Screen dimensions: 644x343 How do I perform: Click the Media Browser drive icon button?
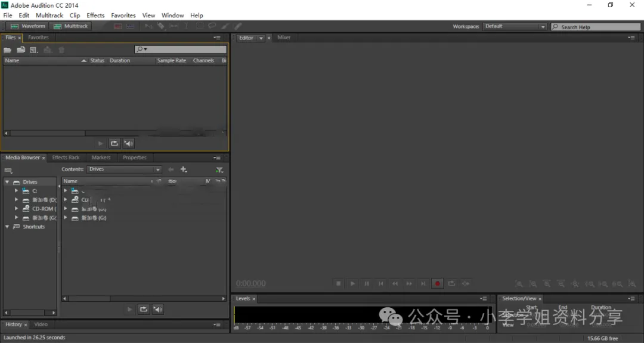pyautogui.click(x=8, y=170)
